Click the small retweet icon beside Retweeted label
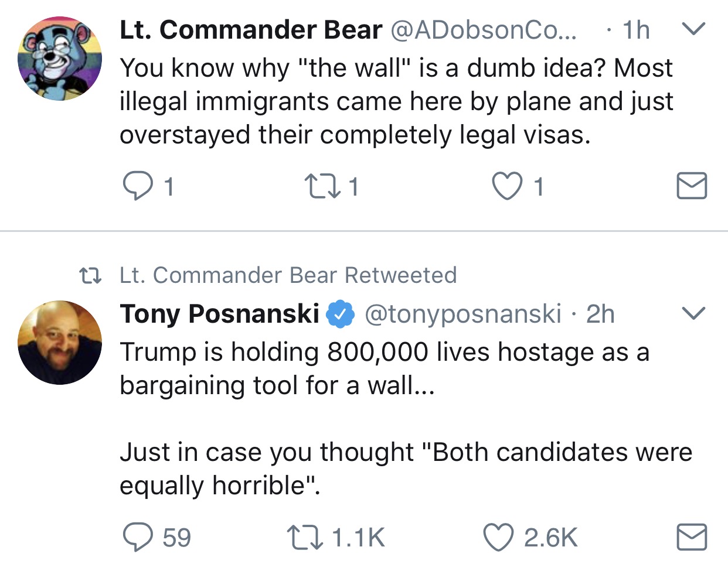The height and width of the screenshot is (564, 728). tap(91, 275)
